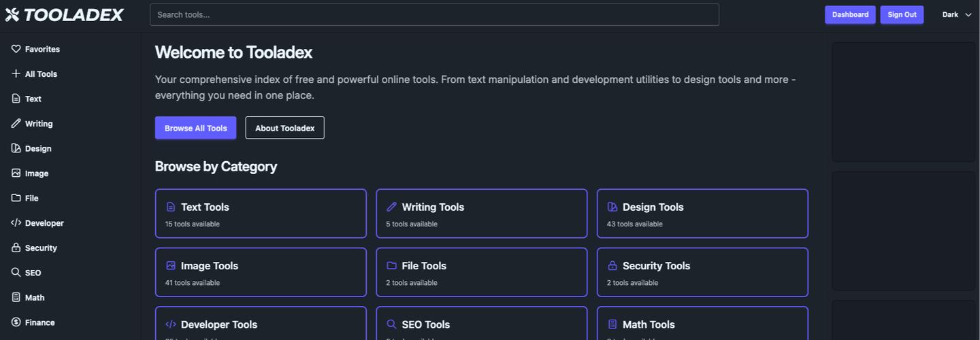
Task: Click the Text document icon in sidebar
Action: 16,99
